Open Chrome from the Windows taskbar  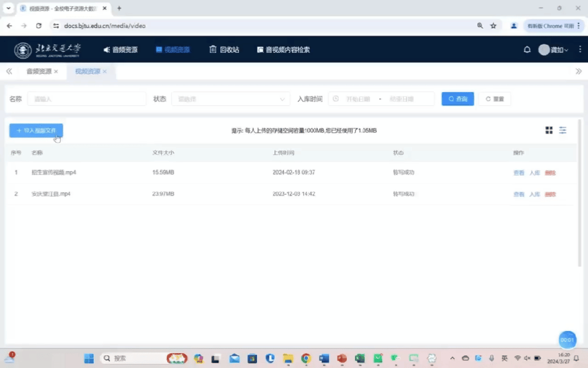coord(306,358)
